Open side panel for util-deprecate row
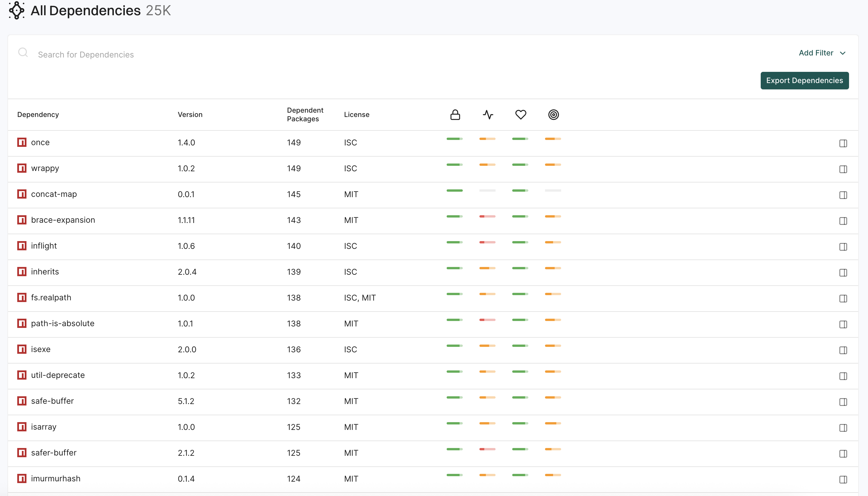The height and width of the screenshot is (496, 868). (843, 376)
